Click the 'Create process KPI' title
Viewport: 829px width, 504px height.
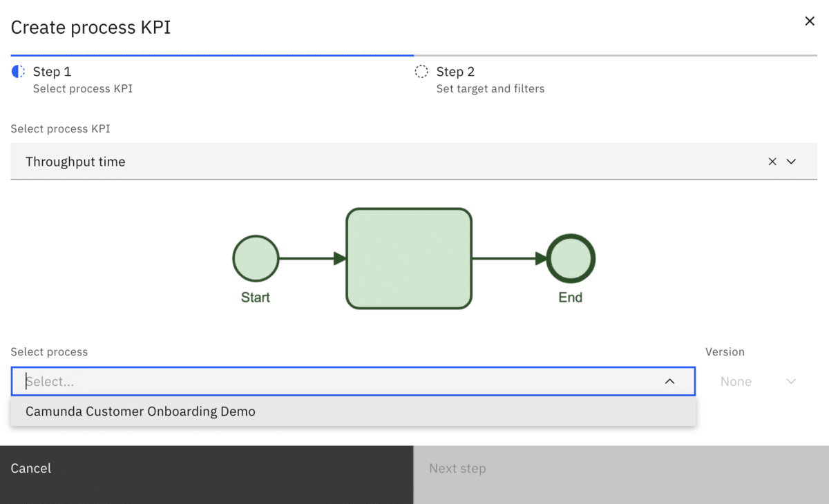point(90,28)
